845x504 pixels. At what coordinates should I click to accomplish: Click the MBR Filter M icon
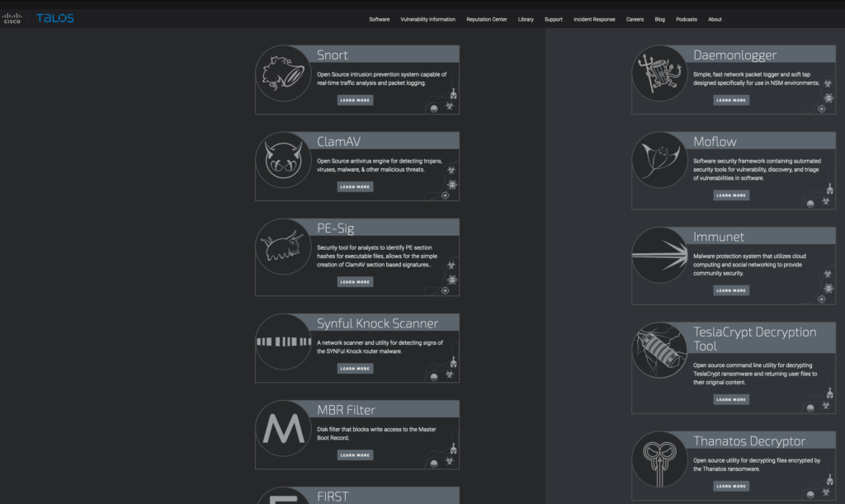(283, 428)
